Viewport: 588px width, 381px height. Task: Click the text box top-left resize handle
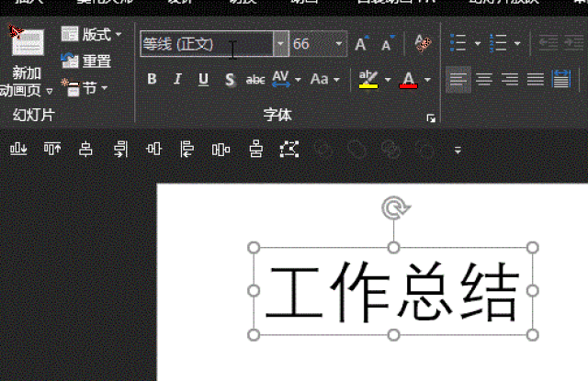tap(254, 248)
